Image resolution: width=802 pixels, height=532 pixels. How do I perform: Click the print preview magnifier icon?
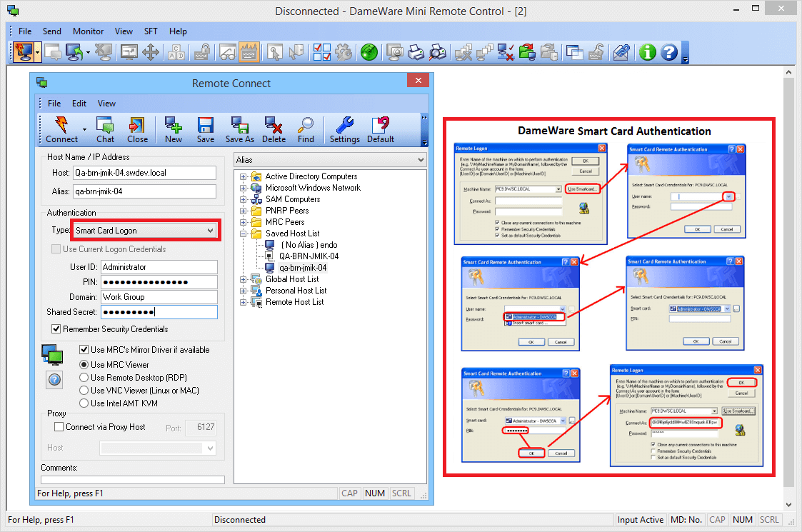coord(438,52)
